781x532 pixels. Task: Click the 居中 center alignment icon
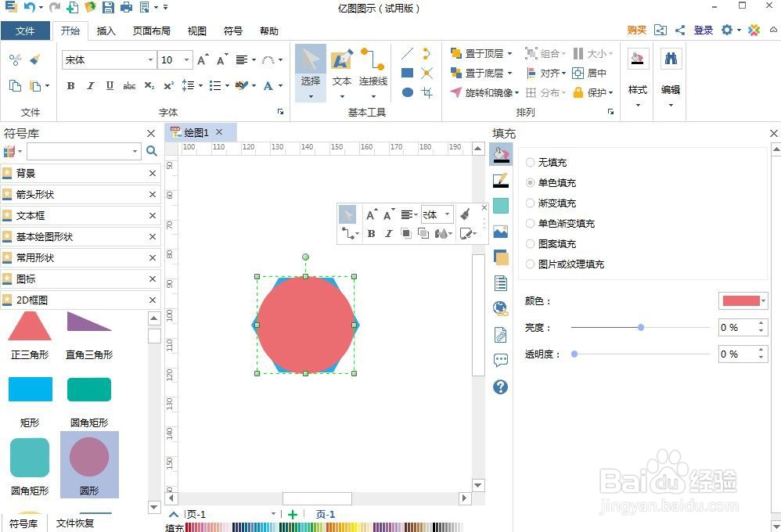pyautogui.click(x=580, y=73)
